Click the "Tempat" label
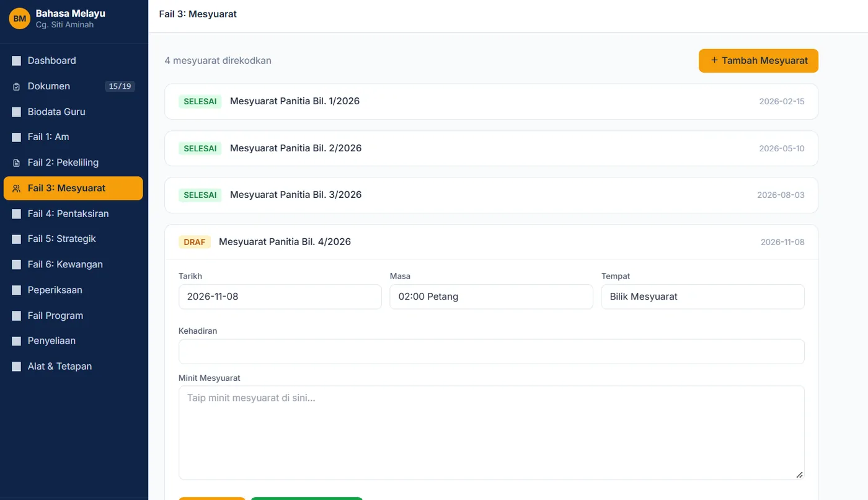 616,276
